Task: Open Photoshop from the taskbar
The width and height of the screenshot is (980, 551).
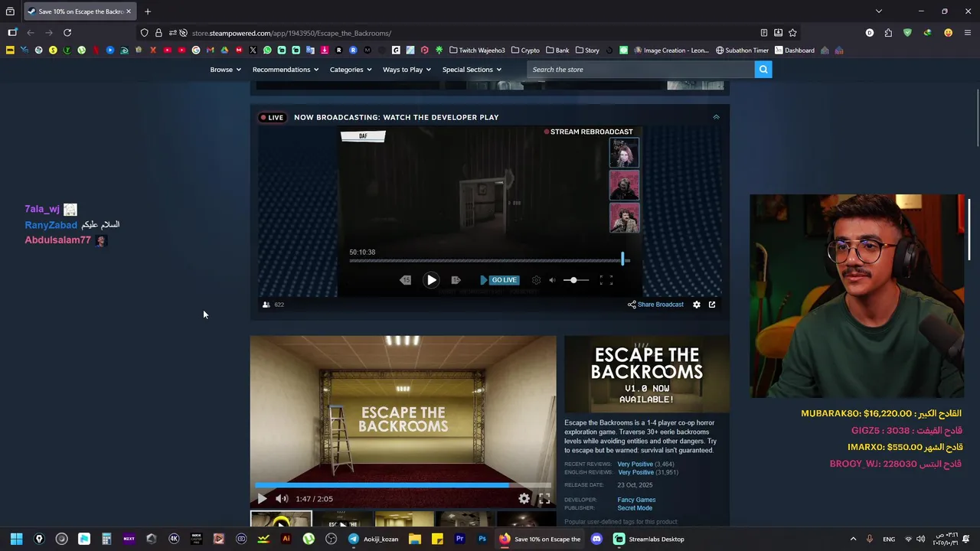Action: click(482, 539)
